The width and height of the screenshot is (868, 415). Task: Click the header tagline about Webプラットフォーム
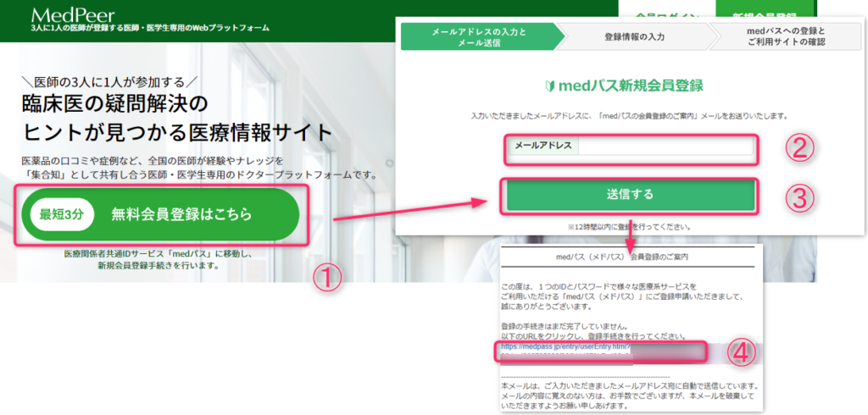[x=151, y=28]
